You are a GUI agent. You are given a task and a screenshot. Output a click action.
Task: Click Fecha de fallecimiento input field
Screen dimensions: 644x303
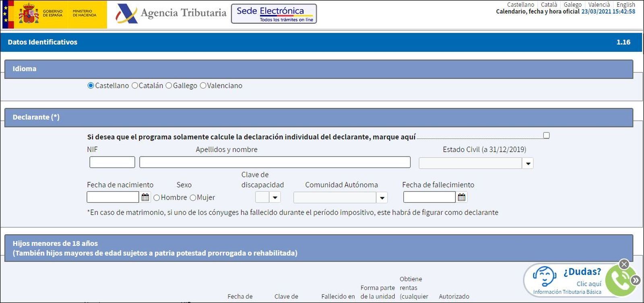tap(429, 197)
